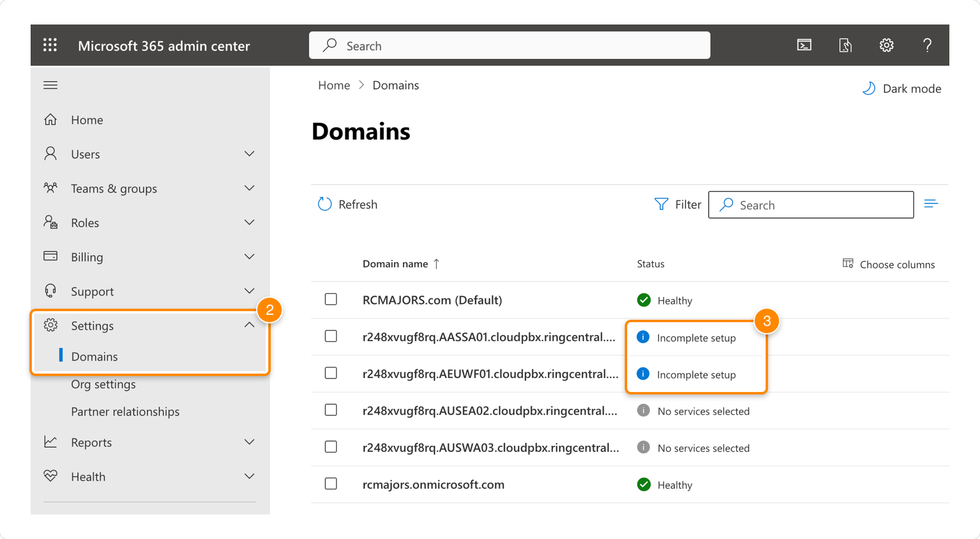980x539 pixels.
Task: Expand the Billing navigation section
Action: (x=249, y=257)
